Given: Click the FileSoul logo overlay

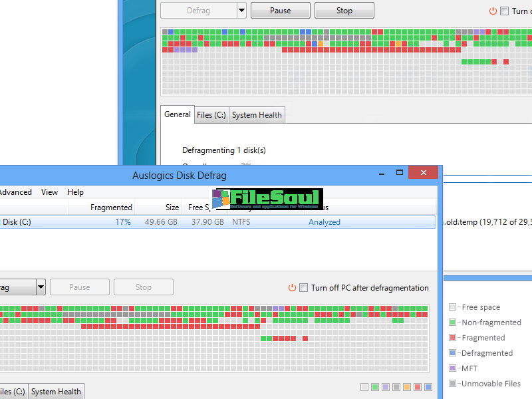Looking at the screenshot, I should point(267,198).
